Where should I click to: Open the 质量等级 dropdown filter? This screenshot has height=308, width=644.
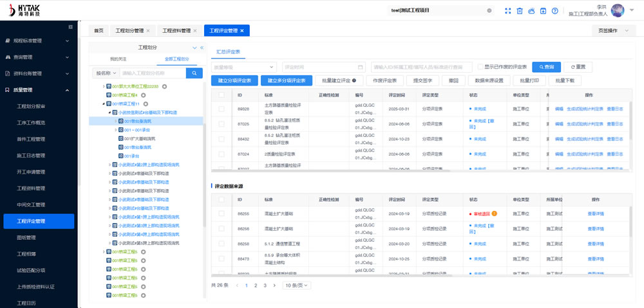243,67
